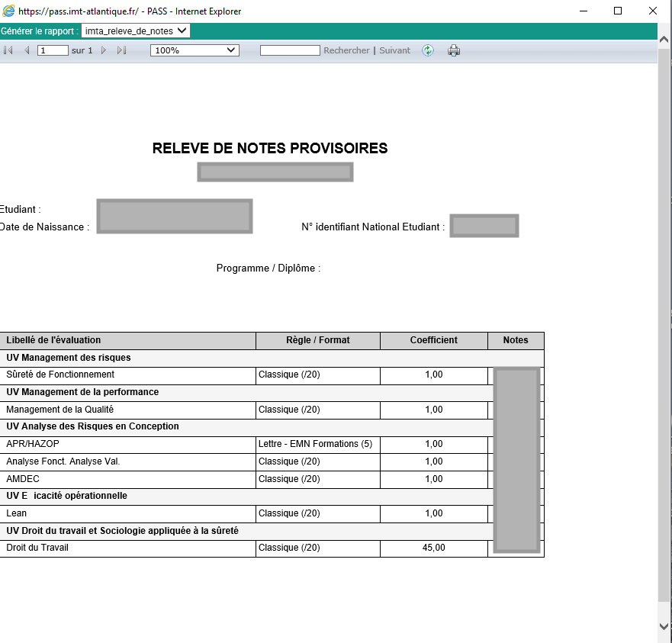Click the 'Date de Naissance :' label
This screenshot has height=643, width=672.
click(44, 227)
